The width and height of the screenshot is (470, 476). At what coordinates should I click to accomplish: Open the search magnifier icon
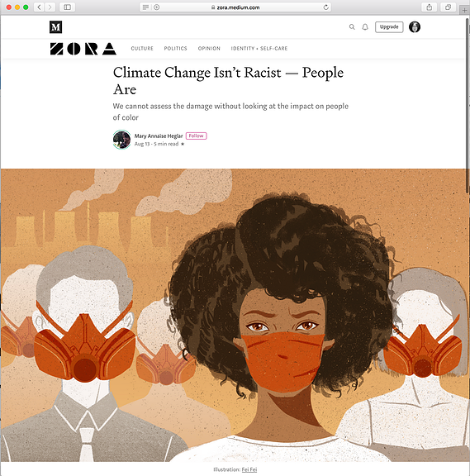pos(352,27)
